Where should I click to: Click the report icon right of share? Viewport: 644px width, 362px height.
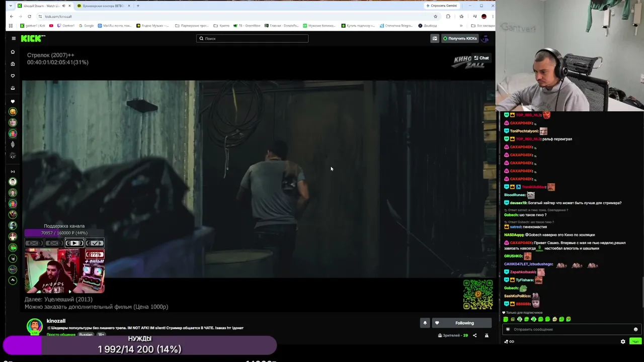pos(487,335)
